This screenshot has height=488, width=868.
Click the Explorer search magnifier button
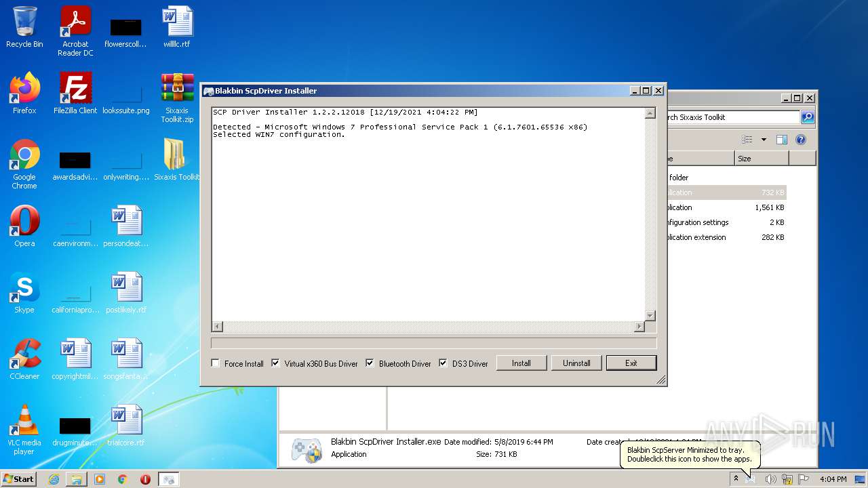coord(808,117)
